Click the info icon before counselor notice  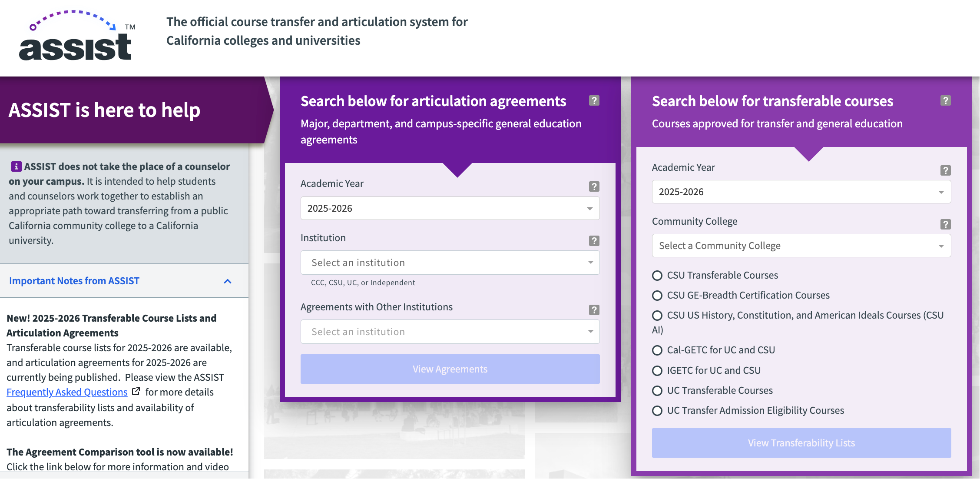coord(16,166)
